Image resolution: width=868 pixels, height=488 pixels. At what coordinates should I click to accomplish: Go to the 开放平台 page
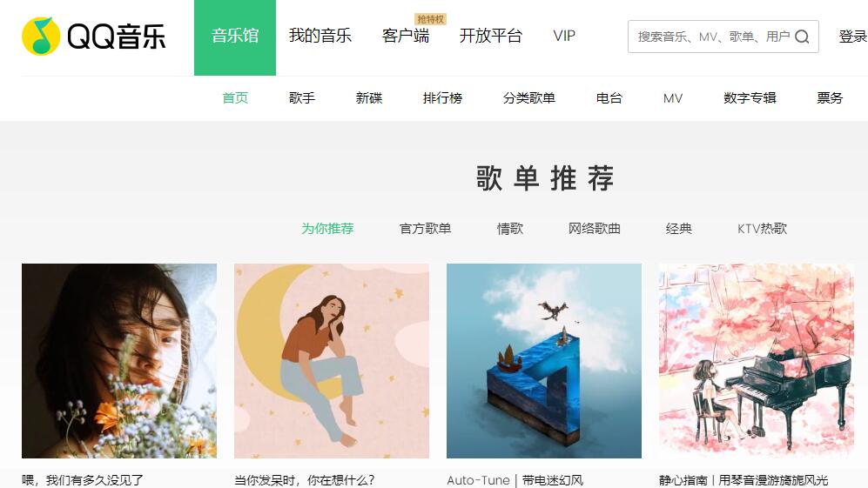[x=490, y=36]
